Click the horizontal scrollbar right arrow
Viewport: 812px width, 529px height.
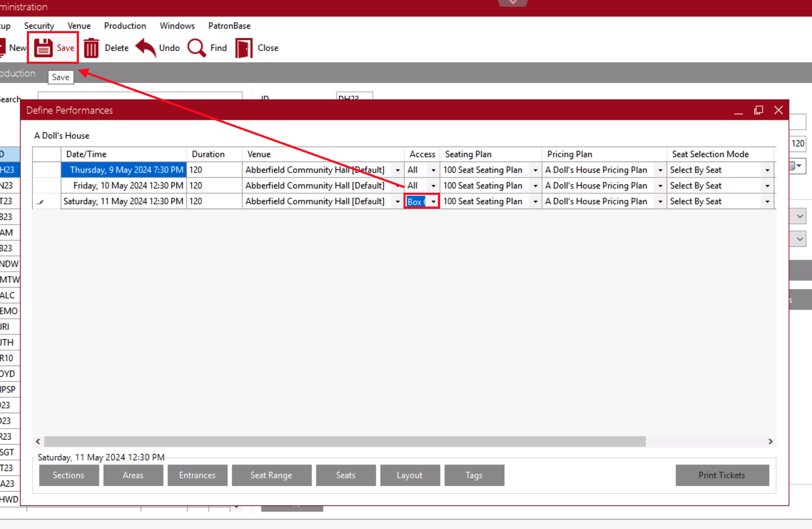click(770, 441)
